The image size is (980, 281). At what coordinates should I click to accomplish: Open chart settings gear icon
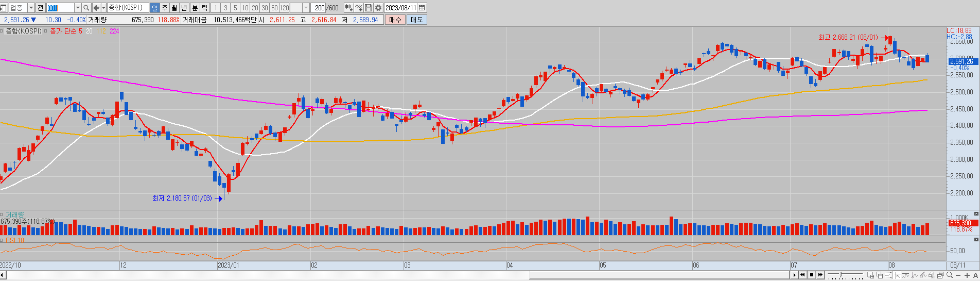[x=378, y=8]
